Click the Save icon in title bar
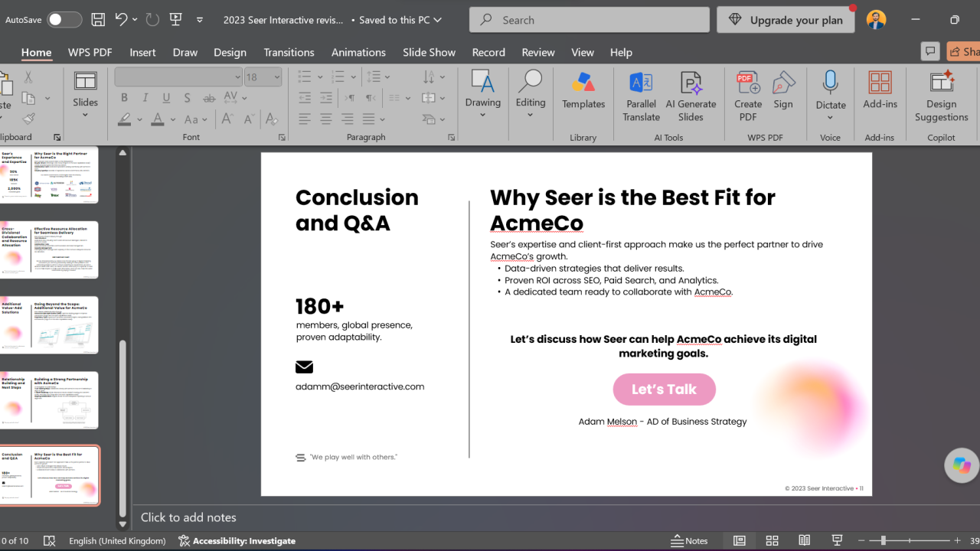This screenshot has height=551, width=980. coord(98,20)
